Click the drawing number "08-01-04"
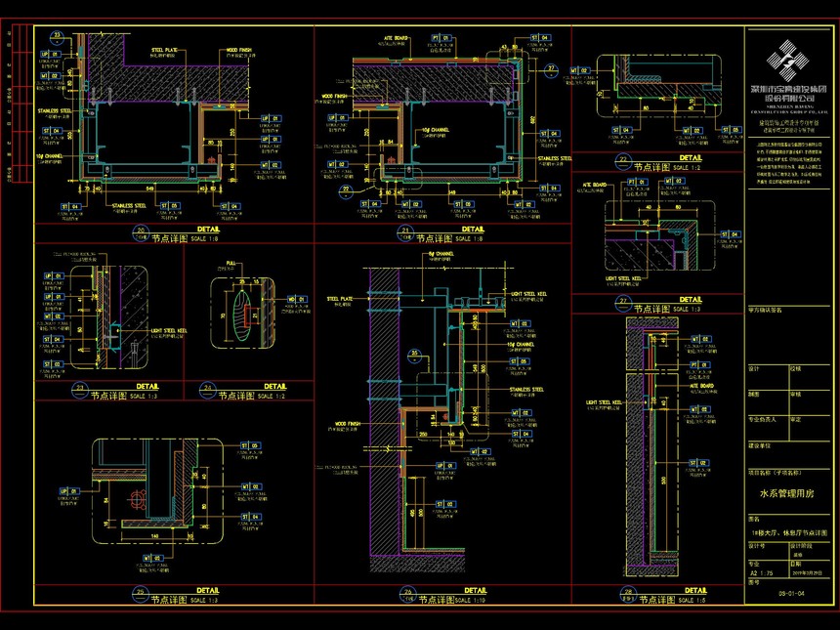This screenshot has height=630, width=840. pos(791,593)
